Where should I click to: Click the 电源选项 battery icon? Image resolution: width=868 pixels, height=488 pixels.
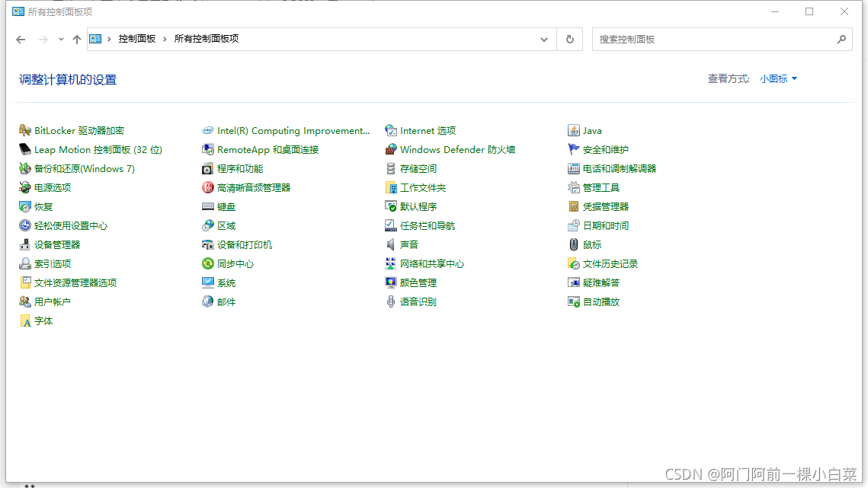click(25, 187)
